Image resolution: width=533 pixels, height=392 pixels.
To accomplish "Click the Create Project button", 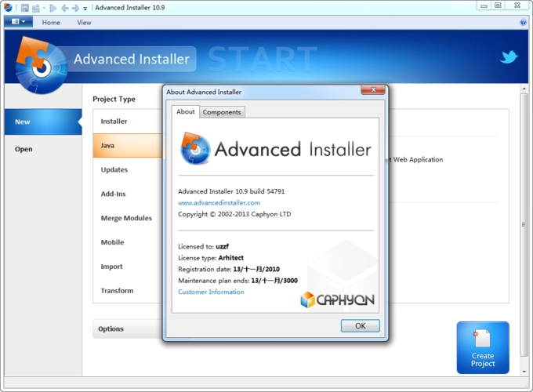I will click(x=483, y=347).
